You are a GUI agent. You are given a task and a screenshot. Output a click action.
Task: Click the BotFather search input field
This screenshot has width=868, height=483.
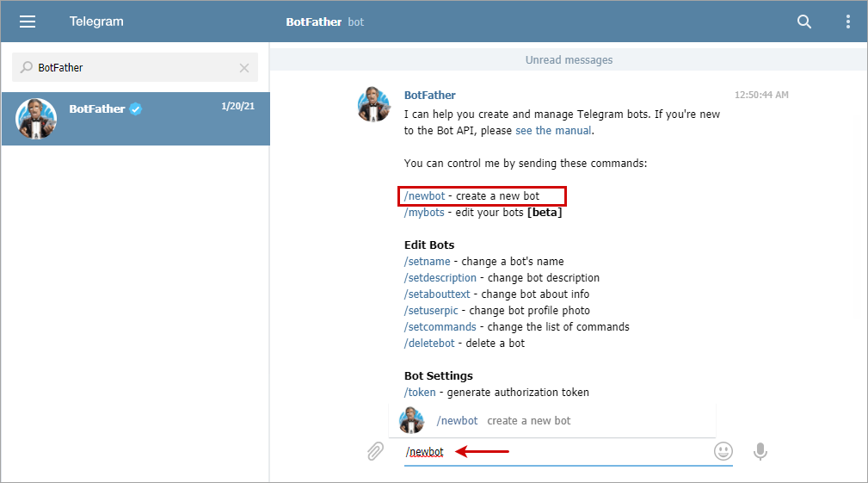pyautogui.click(x=135, y=67)
